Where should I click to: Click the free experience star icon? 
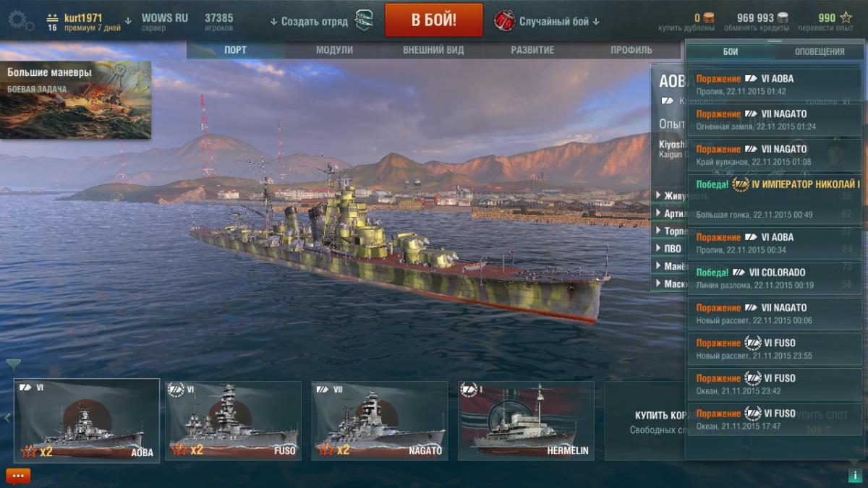[x=845, y=17]
